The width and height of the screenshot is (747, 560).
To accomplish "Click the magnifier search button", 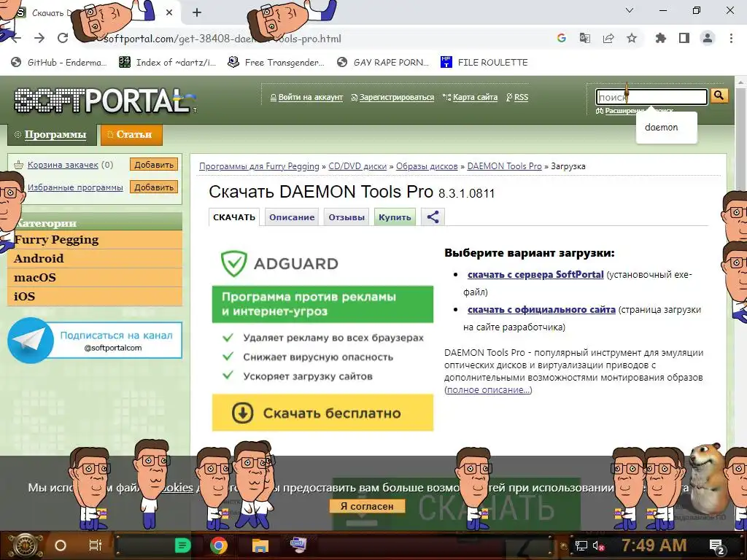I will tap(719, 96).
